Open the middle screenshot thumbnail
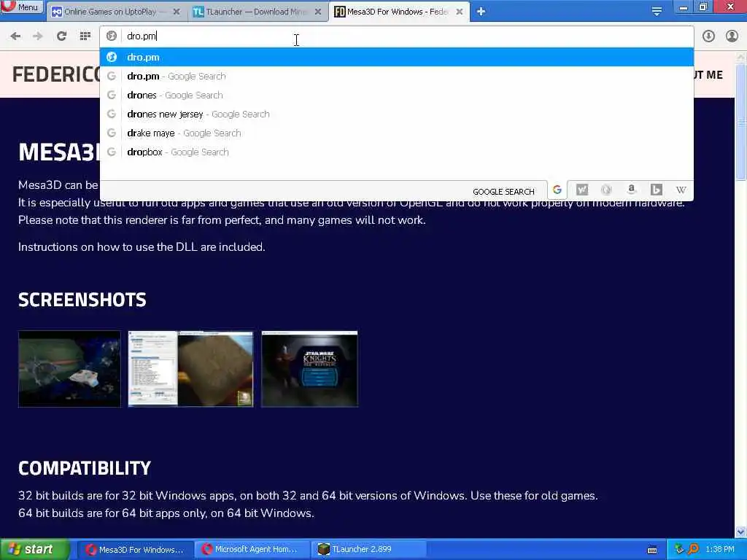747x560 pixels. [190, 369]
